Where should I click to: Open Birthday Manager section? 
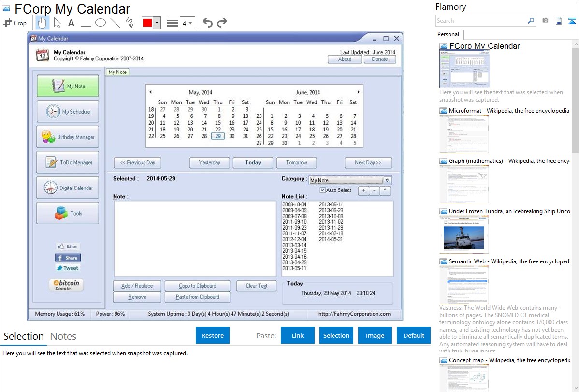[68, 137]
